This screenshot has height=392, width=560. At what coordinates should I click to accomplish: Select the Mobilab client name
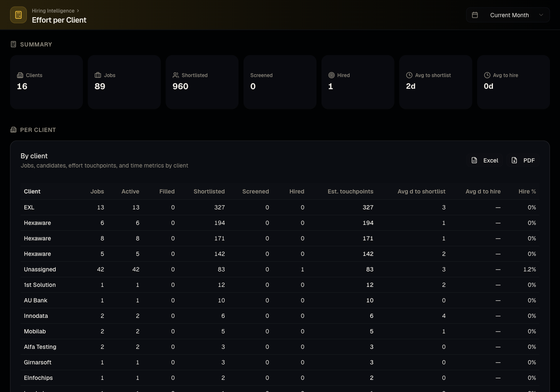(x=35, y=331)
